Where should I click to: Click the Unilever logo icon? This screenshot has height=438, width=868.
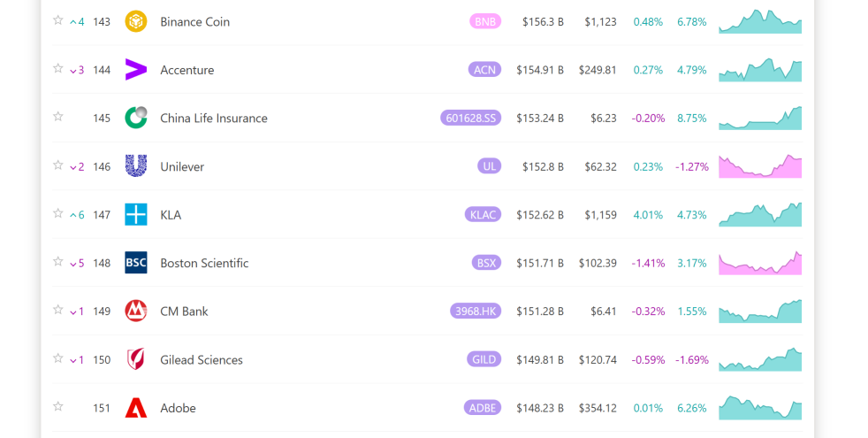(135, 166)
